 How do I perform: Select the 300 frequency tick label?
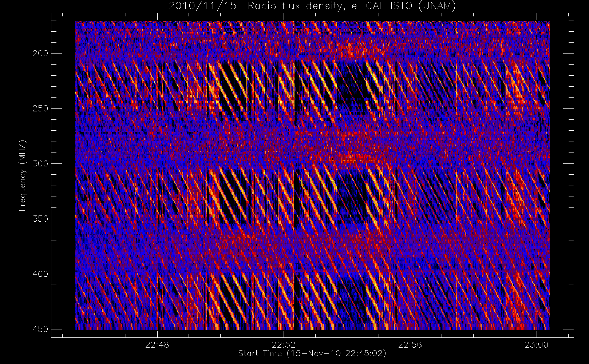[40, 164]
